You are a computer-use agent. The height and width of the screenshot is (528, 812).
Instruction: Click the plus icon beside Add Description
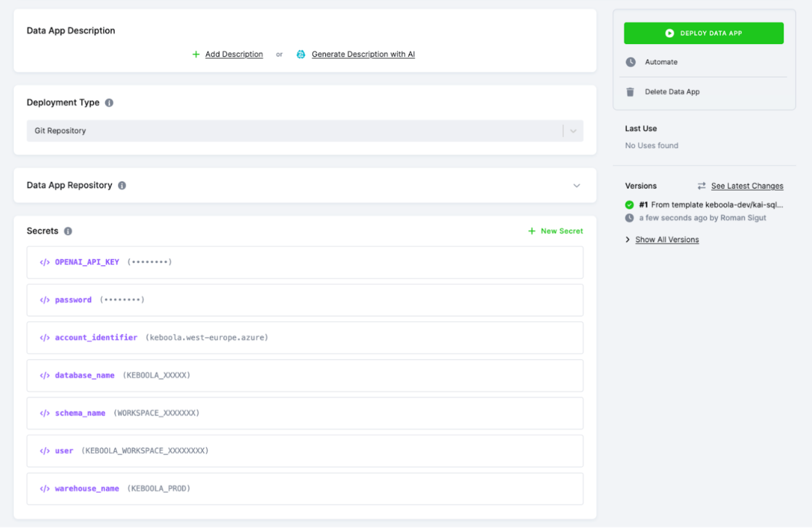(196, 54)
